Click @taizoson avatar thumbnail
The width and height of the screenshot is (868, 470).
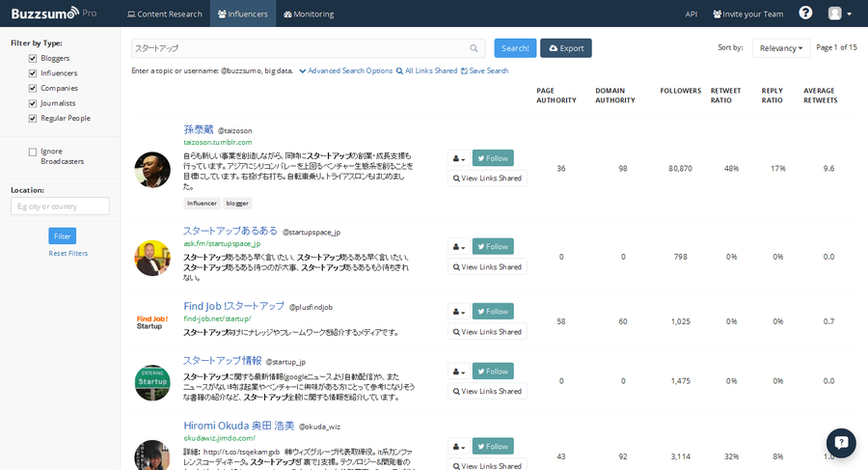pos(152,170)
